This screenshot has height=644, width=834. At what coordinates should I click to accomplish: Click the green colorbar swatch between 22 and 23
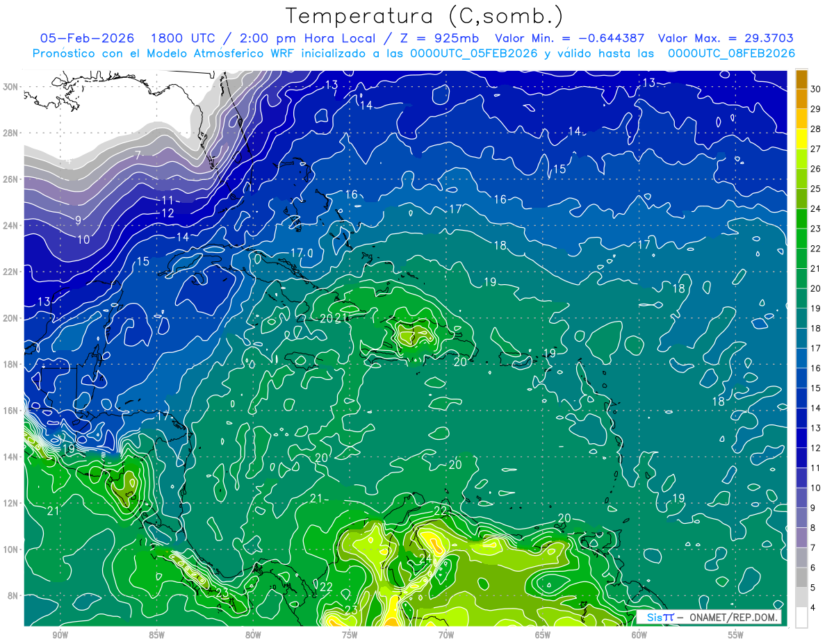(x=801, y=238)
